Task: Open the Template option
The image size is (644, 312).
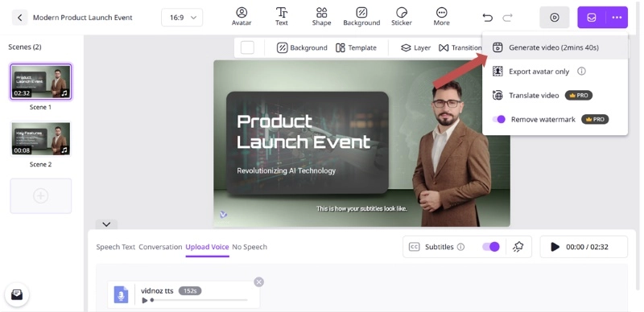Action: 356,48
